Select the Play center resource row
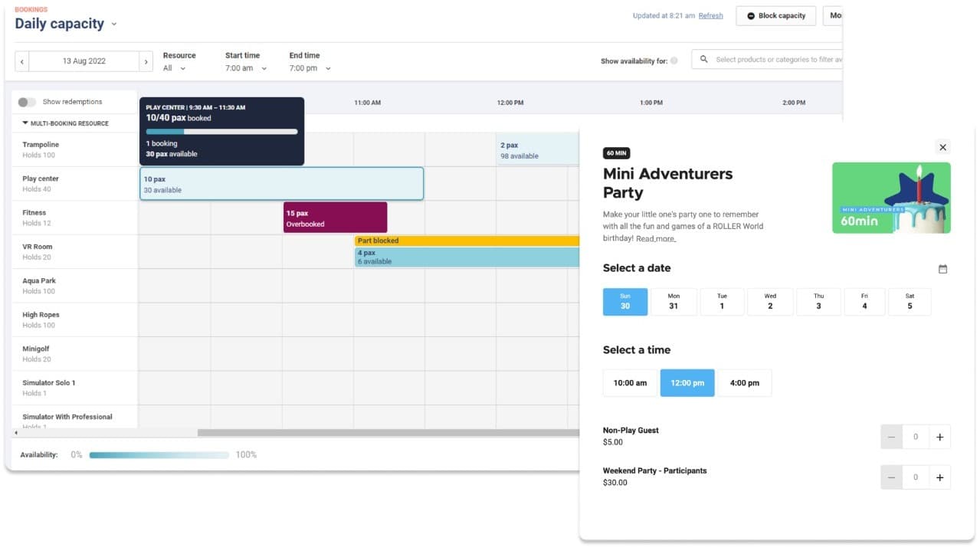The image size is (980, 547). (x=74, y=184)
